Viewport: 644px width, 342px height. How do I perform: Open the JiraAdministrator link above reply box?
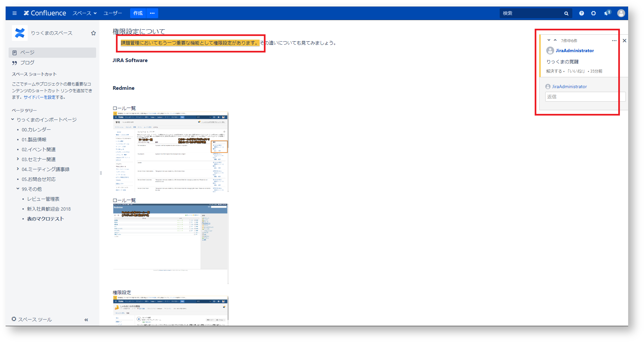coord(569,86)
